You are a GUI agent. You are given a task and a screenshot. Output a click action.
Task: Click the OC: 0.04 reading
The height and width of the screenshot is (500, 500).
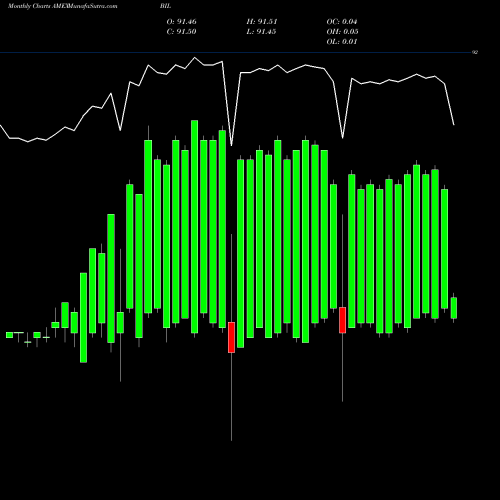click(x=342, y=22)
